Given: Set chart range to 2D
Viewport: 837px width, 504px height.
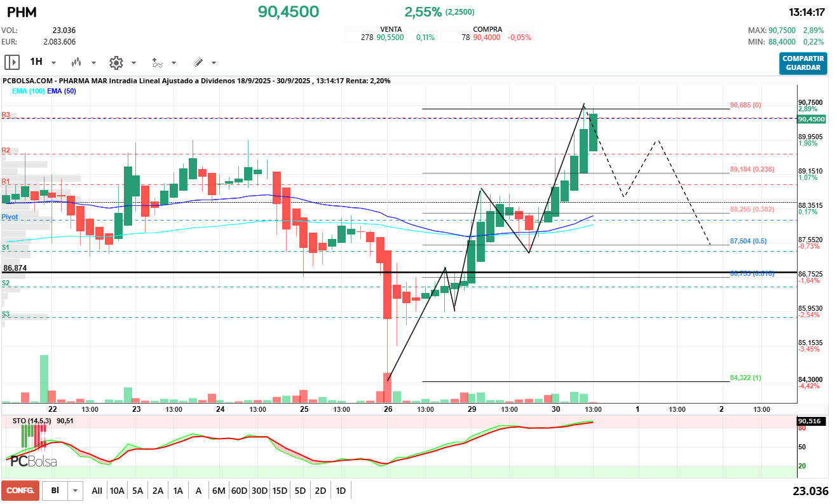Looking at the screenshot, I should 320,491.
